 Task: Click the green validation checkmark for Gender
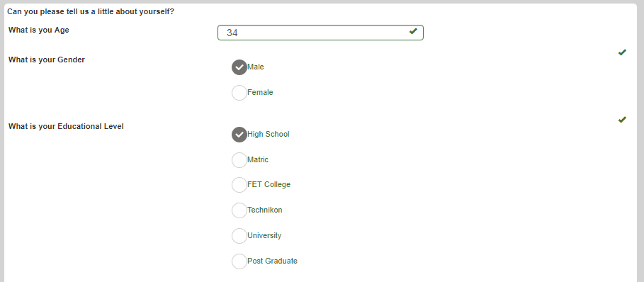pyautogui.click(x=622, y=52)
